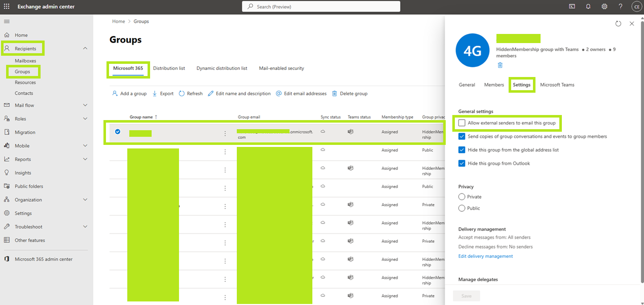This screenshot has width=644, height=305.
Task: Open Insights in left navigation
Action: [23, 173]
